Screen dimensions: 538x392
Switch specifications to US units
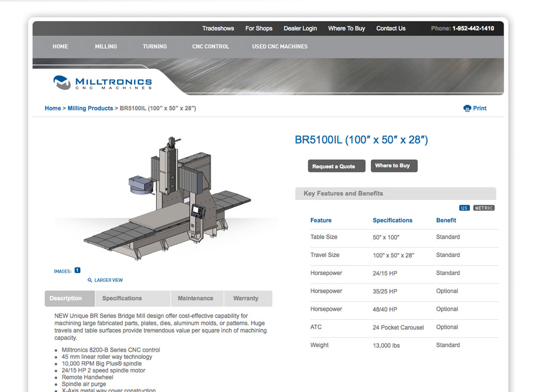(464, 208)
